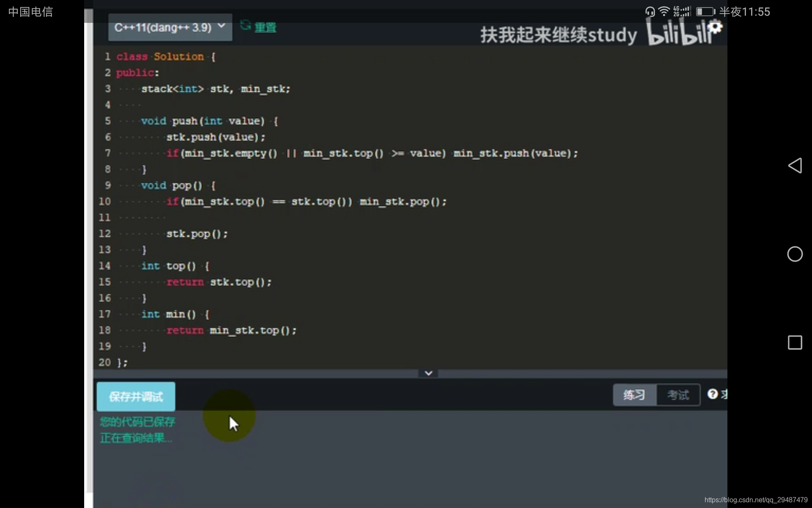
Task: Tap the 中国电信 carrier label
Action: [30, 12]
